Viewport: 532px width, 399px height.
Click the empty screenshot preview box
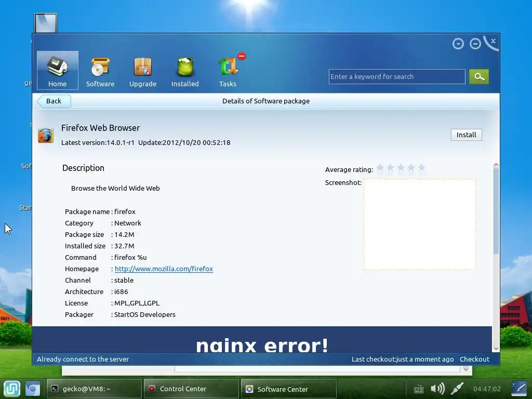point(420,224)
